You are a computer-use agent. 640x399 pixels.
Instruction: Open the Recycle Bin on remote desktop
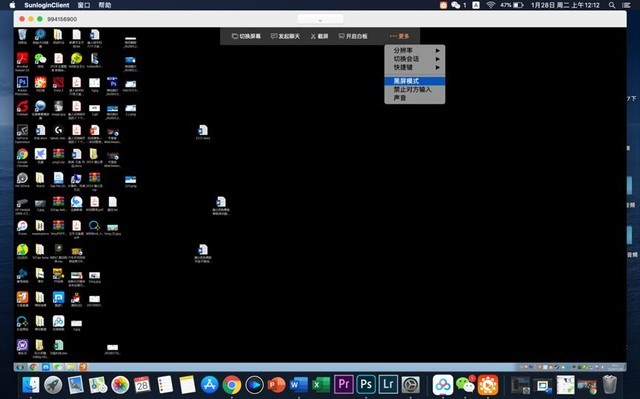coord(22,36)
